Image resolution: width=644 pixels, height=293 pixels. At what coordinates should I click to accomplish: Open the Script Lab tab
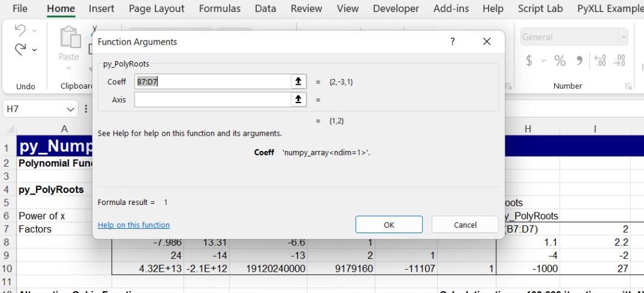(540, 9)
